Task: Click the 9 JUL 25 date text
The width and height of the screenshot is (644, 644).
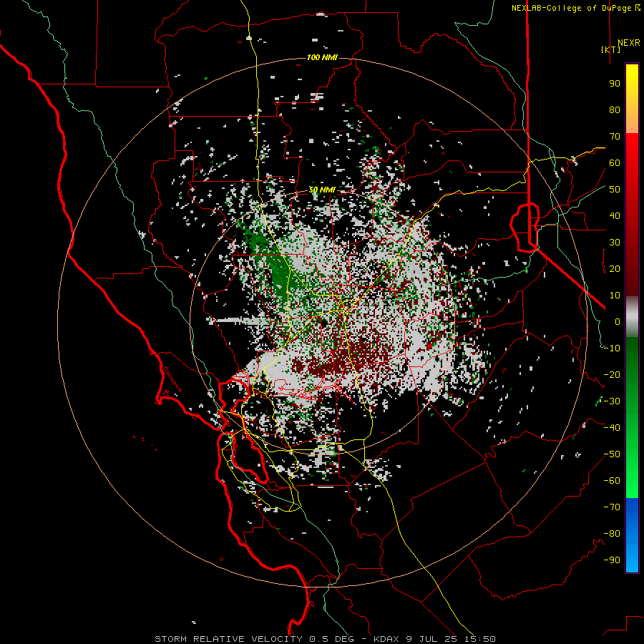Action: [432, 639]
